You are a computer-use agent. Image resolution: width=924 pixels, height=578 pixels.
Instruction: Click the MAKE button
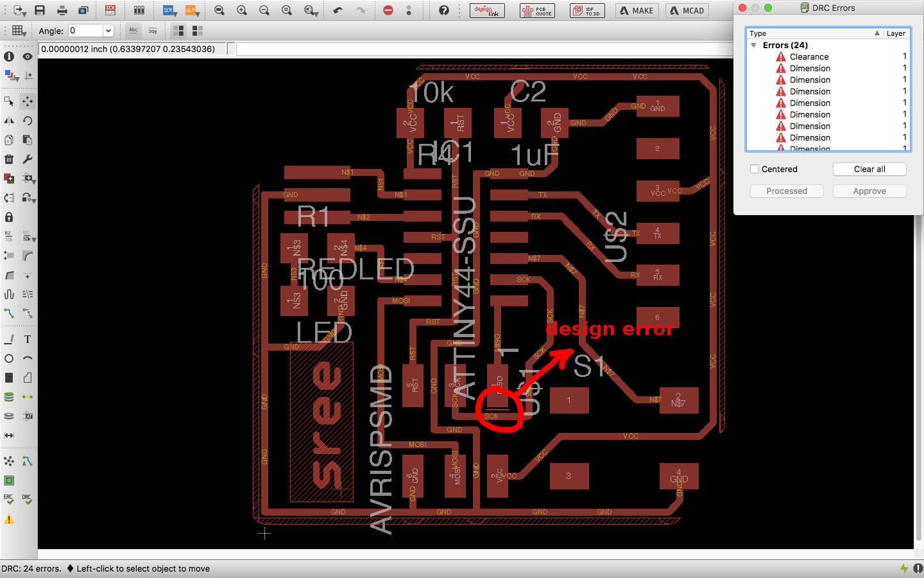[637, 10]
